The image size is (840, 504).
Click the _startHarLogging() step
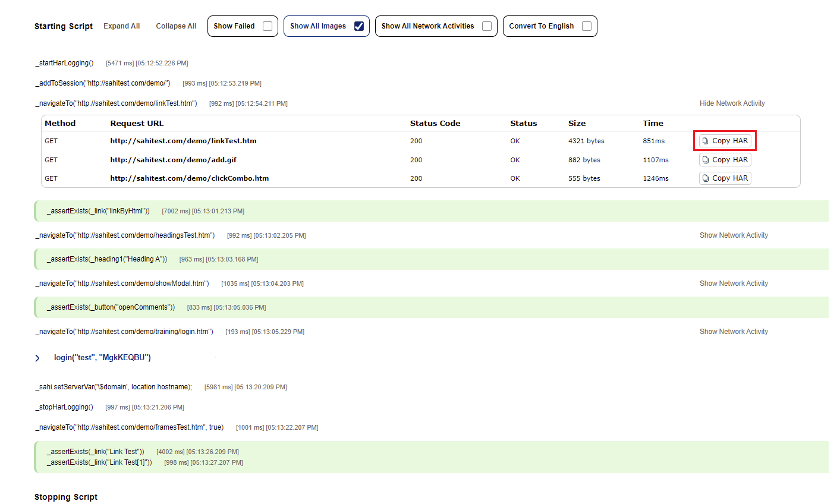(64, 63)
